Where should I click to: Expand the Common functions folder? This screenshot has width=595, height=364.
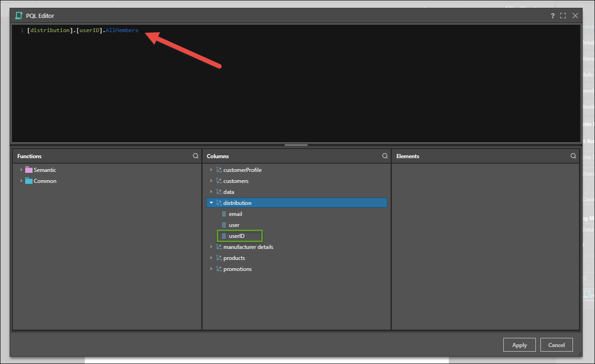(x=21, y=181)
